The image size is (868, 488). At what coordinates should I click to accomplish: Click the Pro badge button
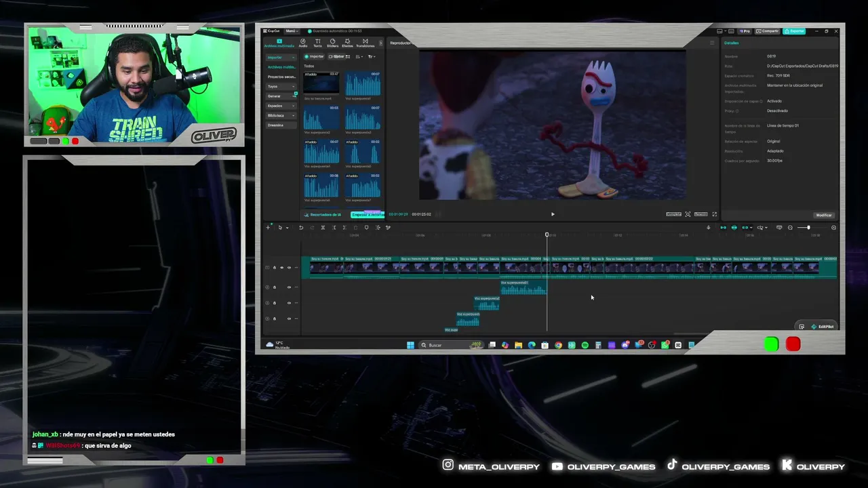[745, 31]
